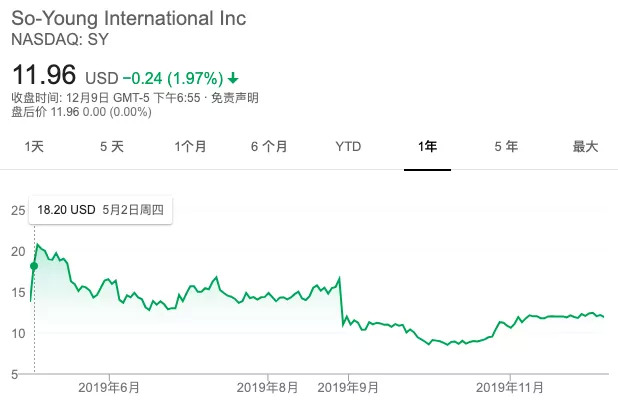Image resolution: width=618 pixels, height=405 pixels.
Task: Click the 11.96 current stock price
Action: [x=43, y=75]
